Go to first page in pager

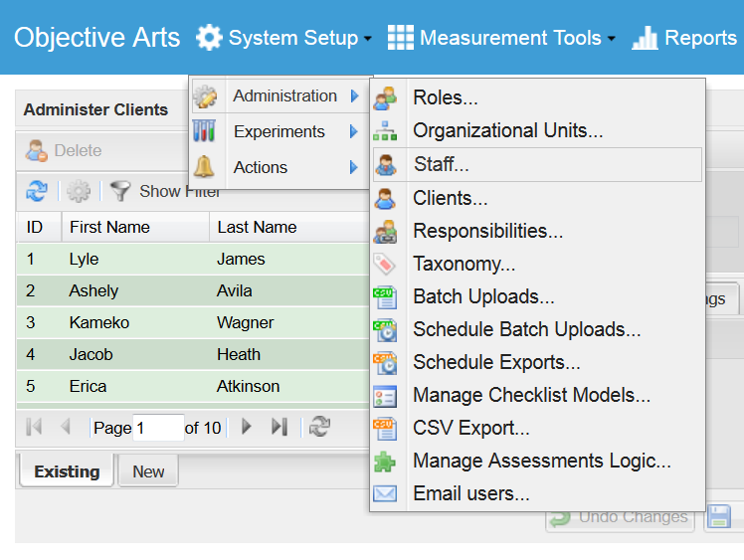34,427
